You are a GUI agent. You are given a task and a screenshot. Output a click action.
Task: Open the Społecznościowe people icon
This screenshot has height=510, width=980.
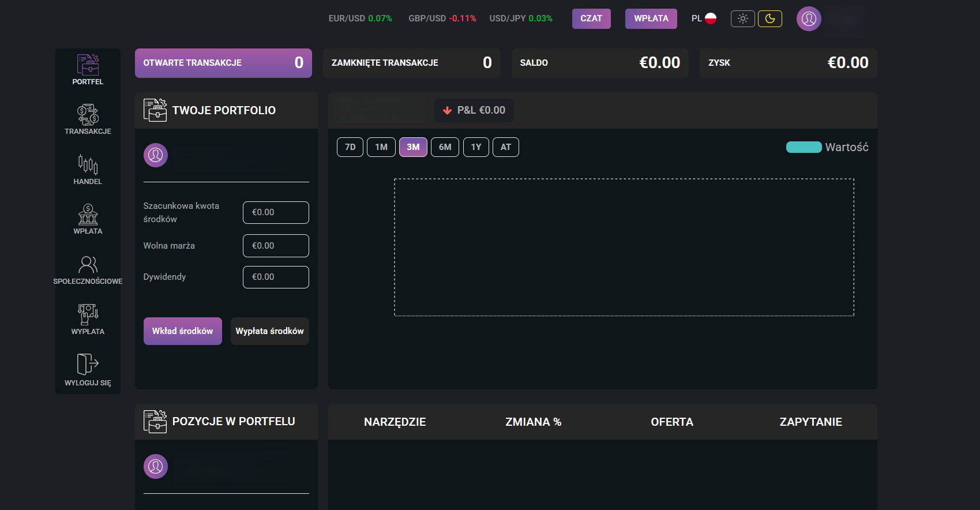pyautogui.click(x=88, y=264)
